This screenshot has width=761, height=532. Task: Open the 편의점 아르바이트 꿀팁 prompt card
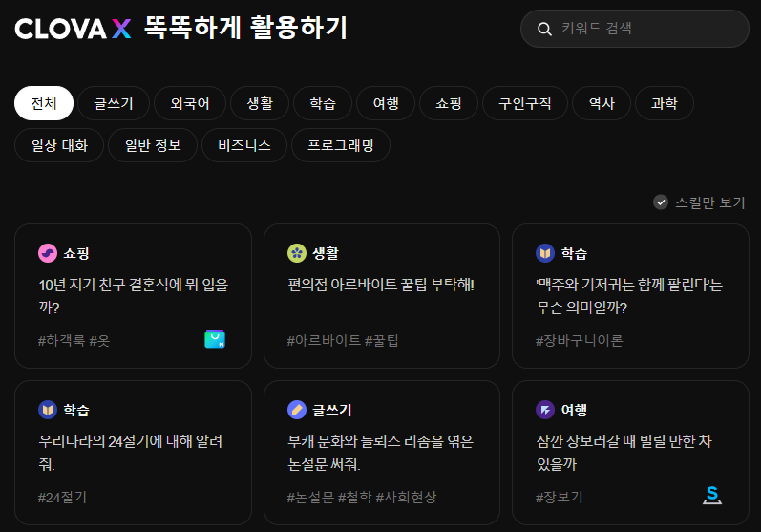coord(381,295)
